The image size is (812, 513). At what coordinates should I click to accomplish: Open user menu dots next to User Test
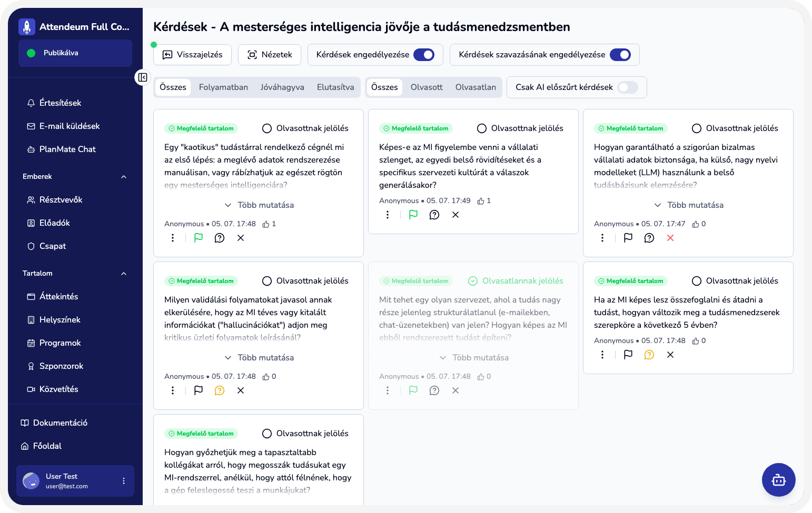point(124,481)
